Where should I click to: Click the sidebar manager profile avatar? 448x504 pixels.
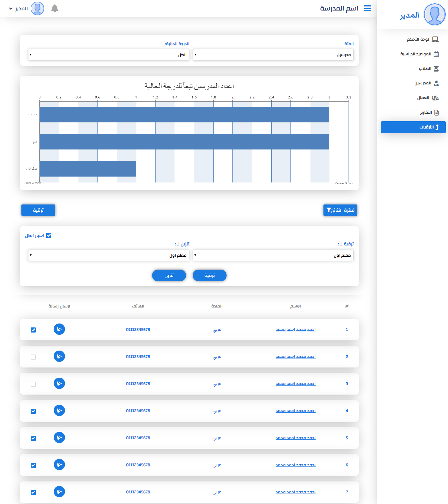(x=434, y=14)
